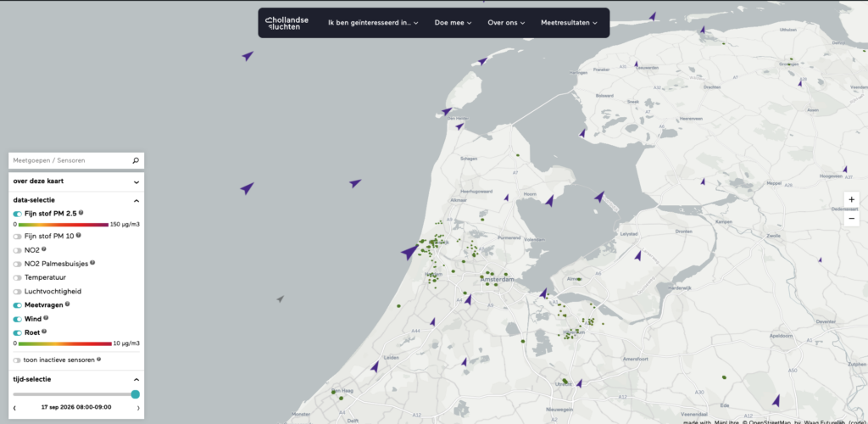The height and width of the screenshot is (424, 868).
Task: Click wind arrow near Den Helder label
Action: 460,126
